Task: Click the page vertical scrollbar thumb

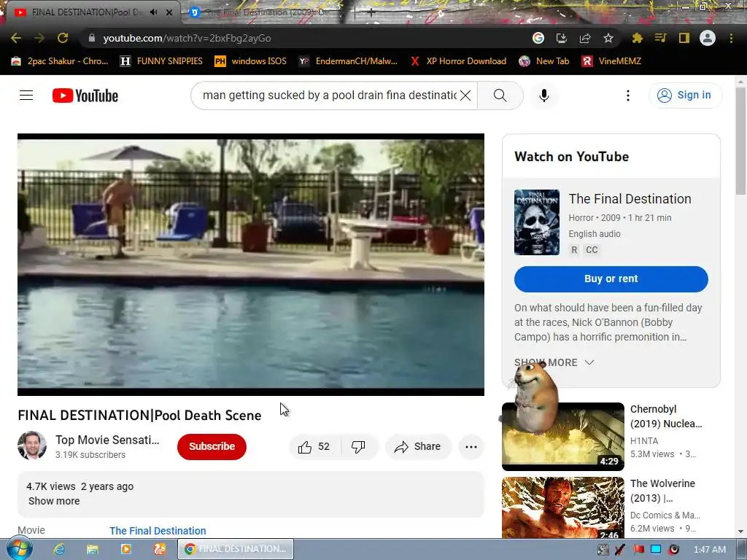Action: tap(740, 141)
